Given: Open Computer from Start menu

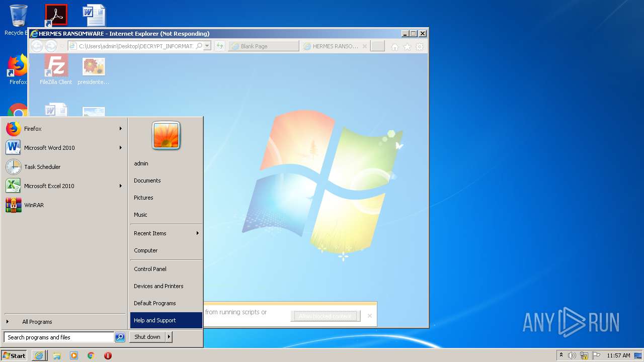Looking at the screenshot, I should click(166, 250).
